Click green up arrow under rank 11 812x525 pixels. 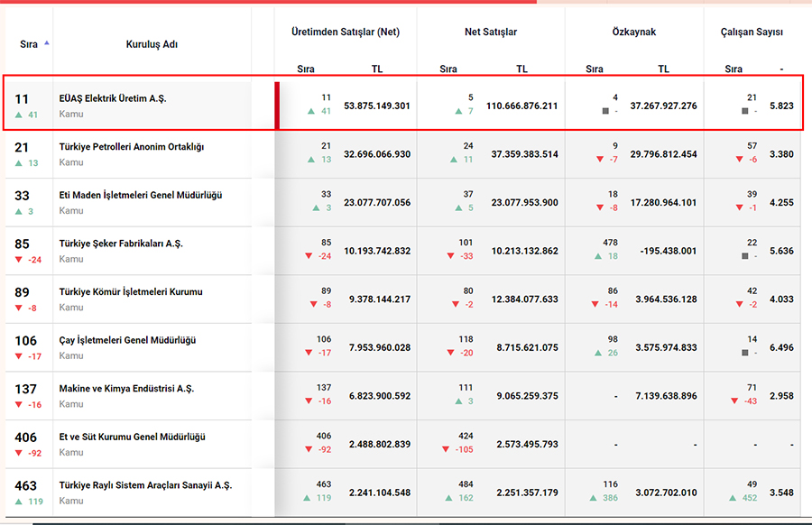19,115
